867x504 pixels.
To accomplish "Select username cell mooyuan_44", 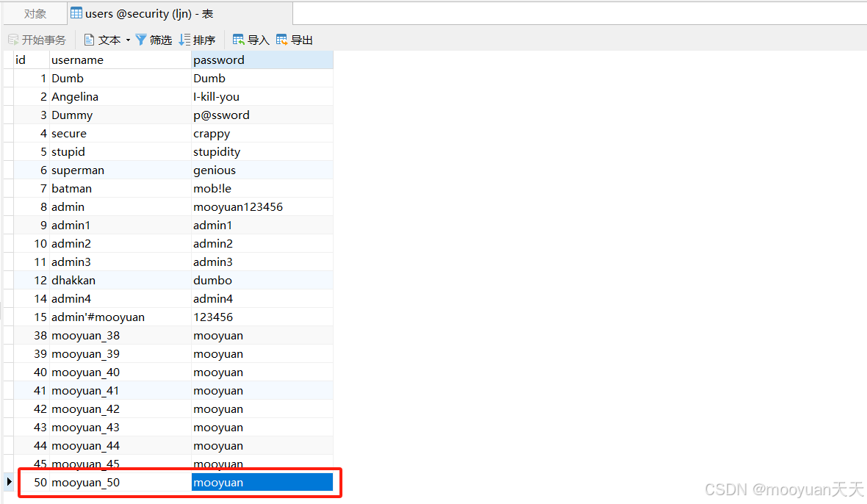I will pyautogui.click(x=120, y=445).
